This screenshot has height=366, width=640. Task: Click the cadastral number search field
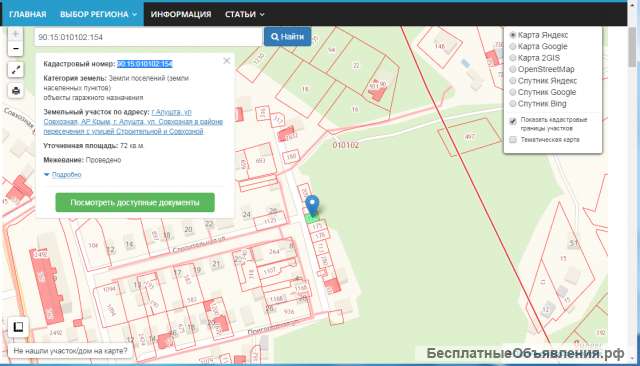pyautogui.click(x=148, y=37)
